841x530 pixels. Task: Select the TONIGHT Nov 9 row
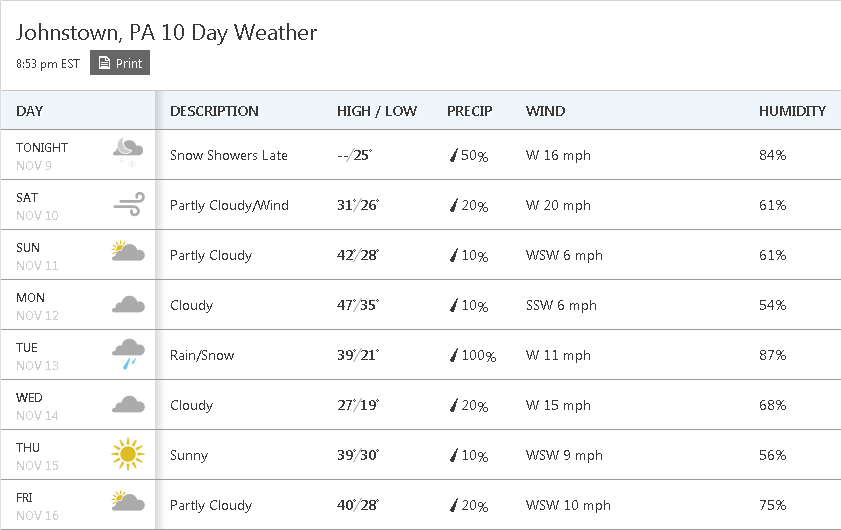pyautogui.click(x=421, y=154)
